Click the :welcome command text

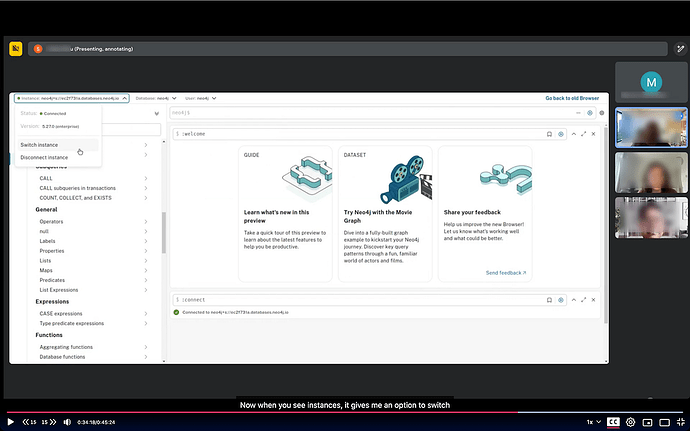(193, 134)
